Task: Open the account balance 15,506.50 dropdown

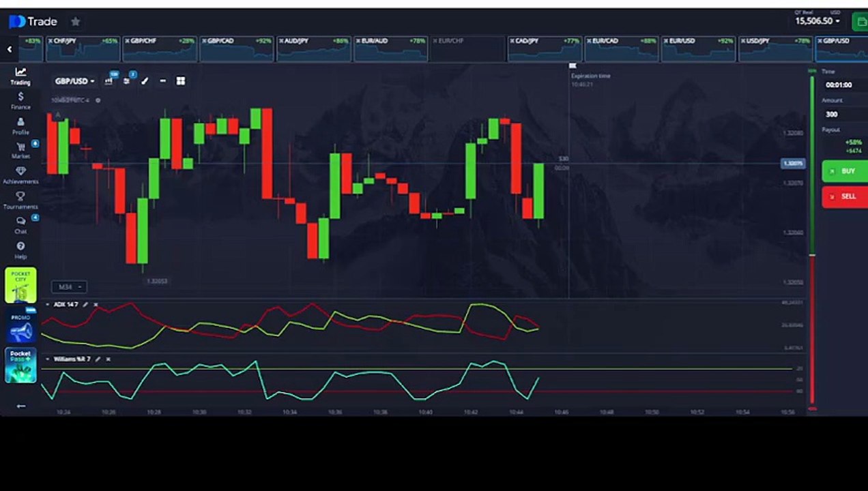Action: tap(817, 21)
